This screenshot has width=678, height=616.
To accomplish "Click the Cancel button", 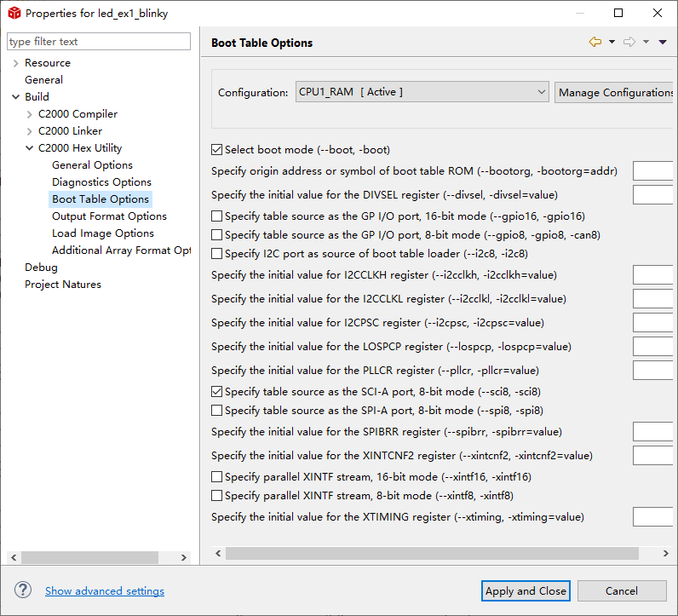I will 621,591.
